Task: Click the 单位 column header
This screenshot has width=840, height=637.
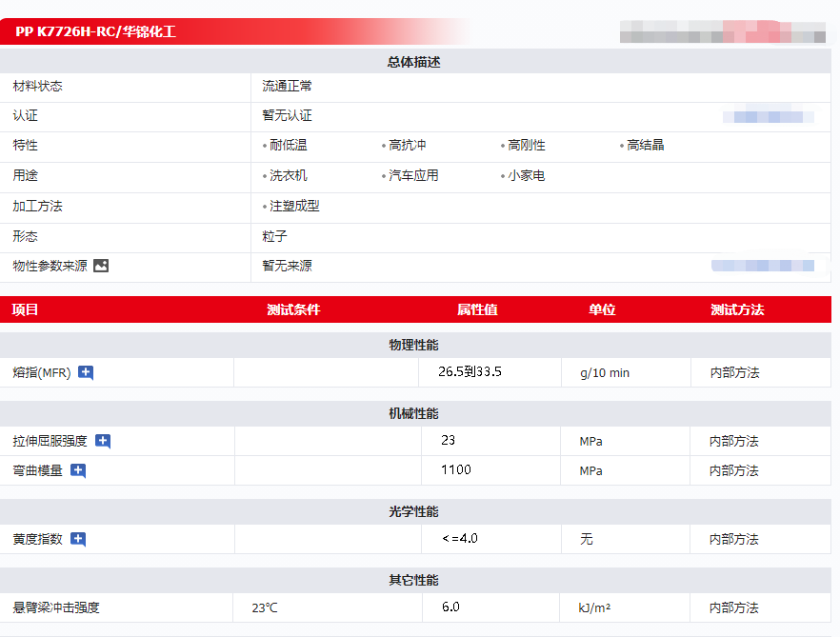Action: [602, 309]
